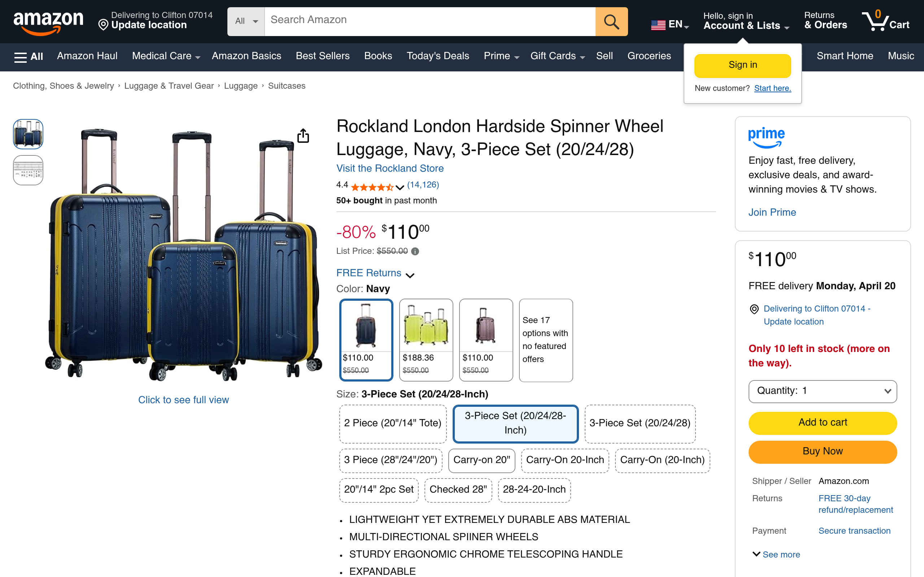Expand the FREE Returns details
924x577 pixels.
[x=375, y=274]
